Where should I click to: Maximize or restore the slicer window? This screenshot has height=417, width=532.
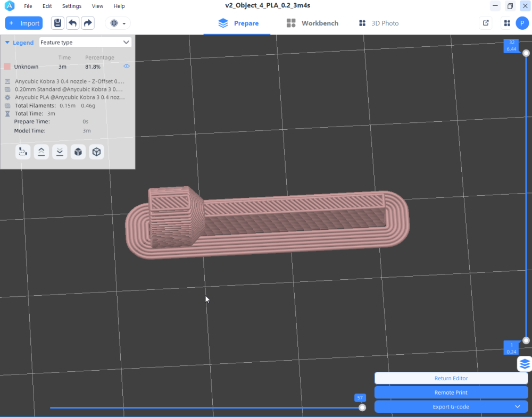[510, 6]
